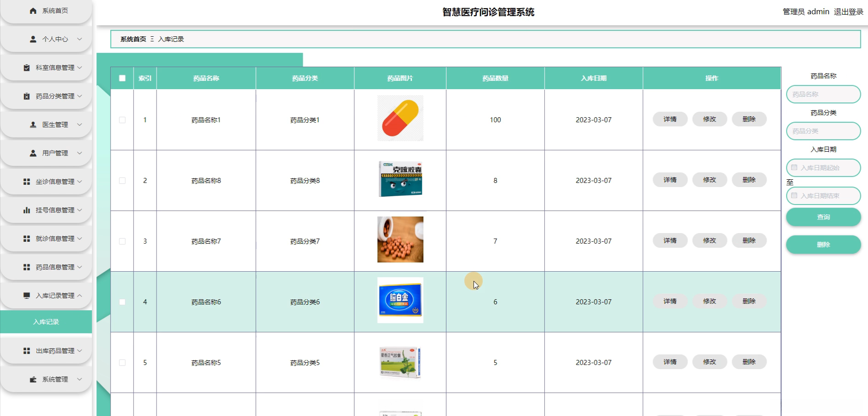The image size is (868, 416).
Task: Click the 入库日期起始 date field
Action: coord(823,168)
